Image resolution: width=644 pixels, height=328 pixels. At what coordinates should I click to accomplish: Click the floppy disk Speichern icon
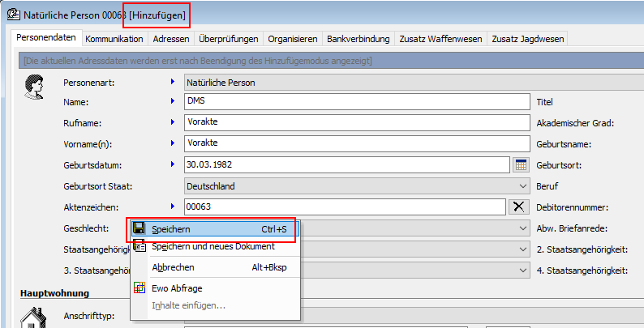point(139,229)
